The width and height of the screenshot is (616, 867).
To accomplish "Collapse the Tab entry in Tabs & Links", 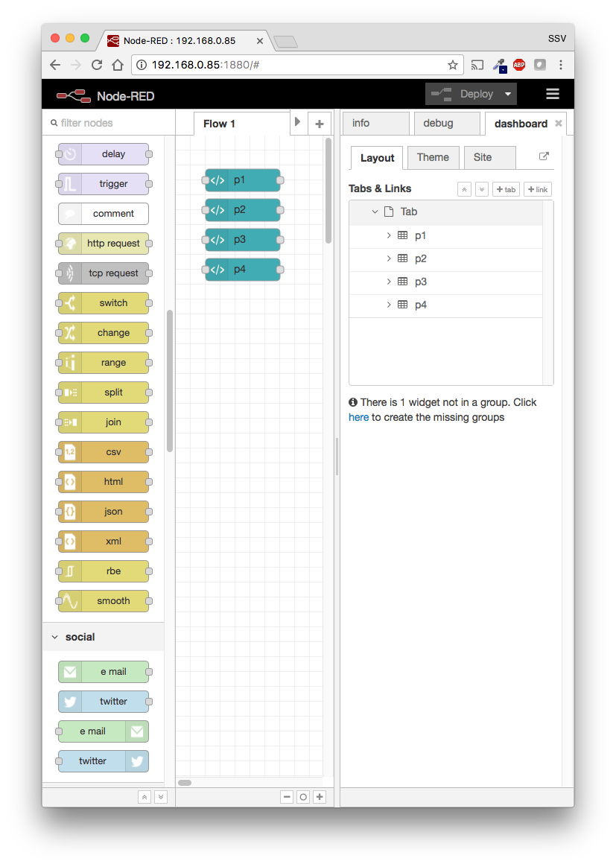I will click(x=375, y=212).
